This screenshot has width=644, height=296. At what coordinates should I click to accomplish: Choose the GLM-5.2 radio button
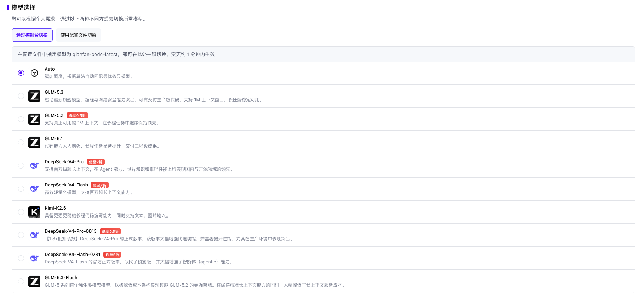point(21,119)
